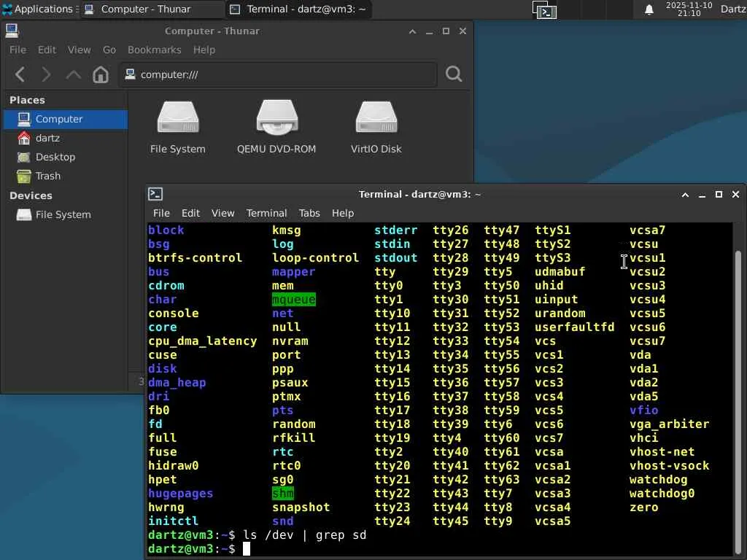Open the Bookmarks menu in Thunar
The height and width of the screenshot is (560, 747).
click(x=154, y=50)
